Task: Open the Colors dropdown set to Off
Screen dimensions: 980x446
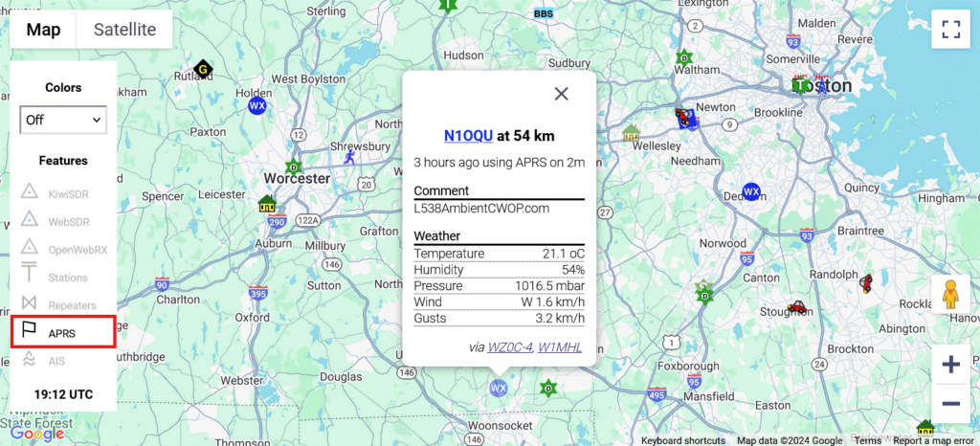Action: [x=63, y=120]
